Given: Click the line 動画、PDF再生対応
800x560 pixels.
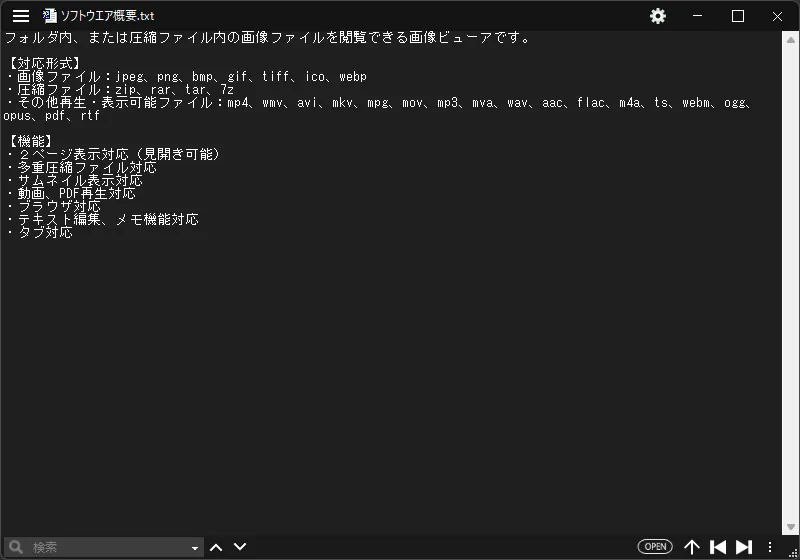Looking at the screenshot, I should [x=71, y=193].
